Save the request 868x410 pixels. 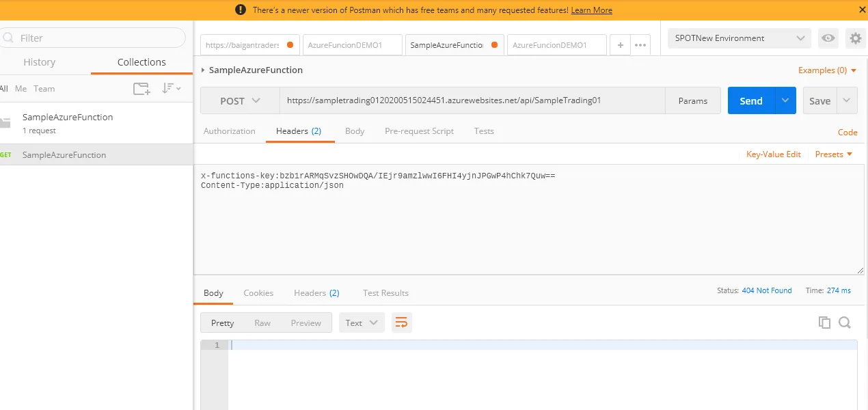tap(819, 100)
